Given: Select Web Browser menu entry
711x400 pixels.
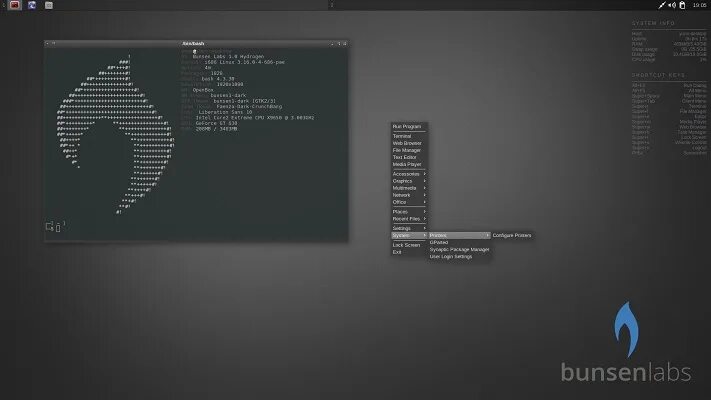Looking at the screenshot, I should pos(409,143).
